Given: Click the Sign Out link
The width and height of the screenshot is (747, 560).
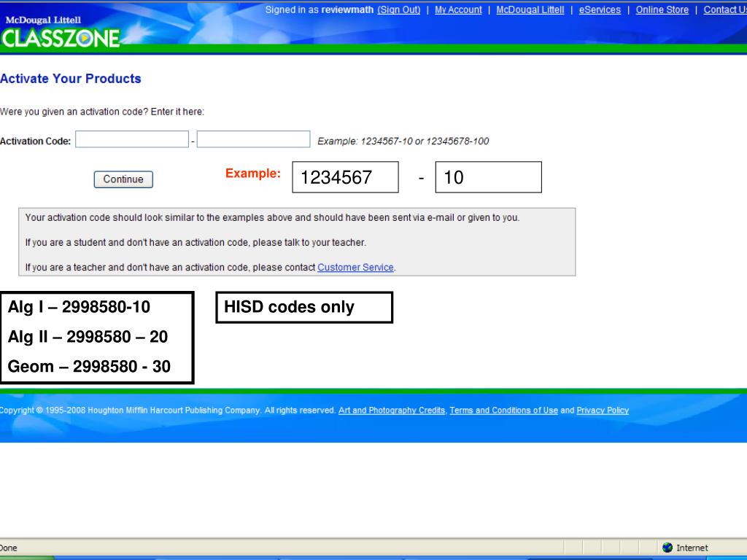Looking at the screenshot, I should tap(399, 10).
